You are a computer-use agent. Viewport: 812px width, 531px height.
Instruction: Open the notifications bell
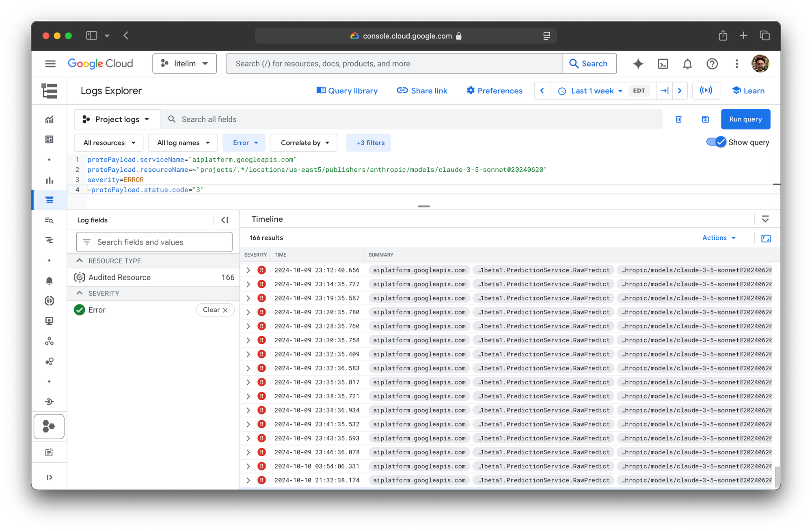point(687,64)
